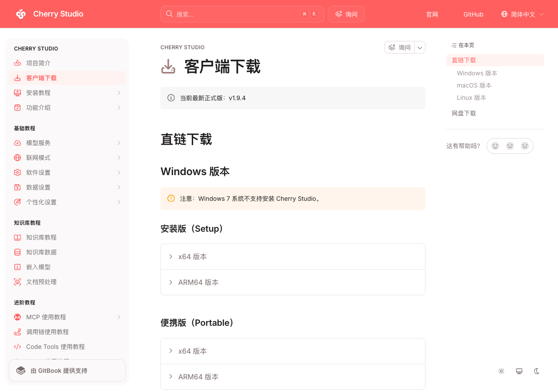Expand Portable ARM64 版本 section
Image resolution: width=558 pixels, height=392 pixels.
tap(293, 377)
